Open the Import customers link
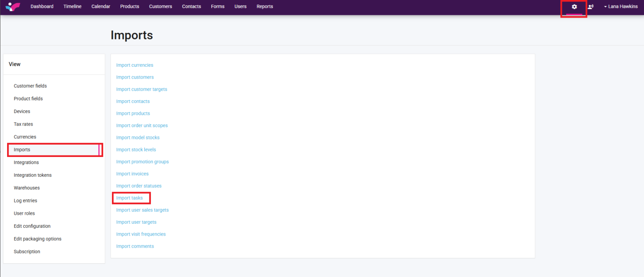Viewport: 644px width, 277px height. (135, 77)
